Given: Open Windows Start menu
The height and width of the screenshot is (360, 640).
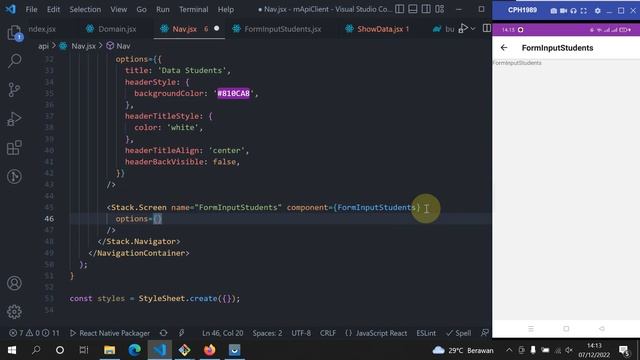Looking at the screenshot, I should pos(12,350).
